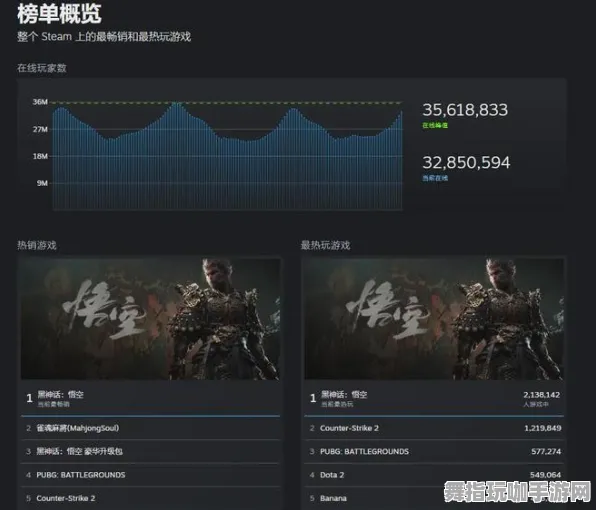This screenshot has width=596, height=510.
Task: Open PUBG: BATTLEGROUNDS in top sellers list
Action: (150, 475)
